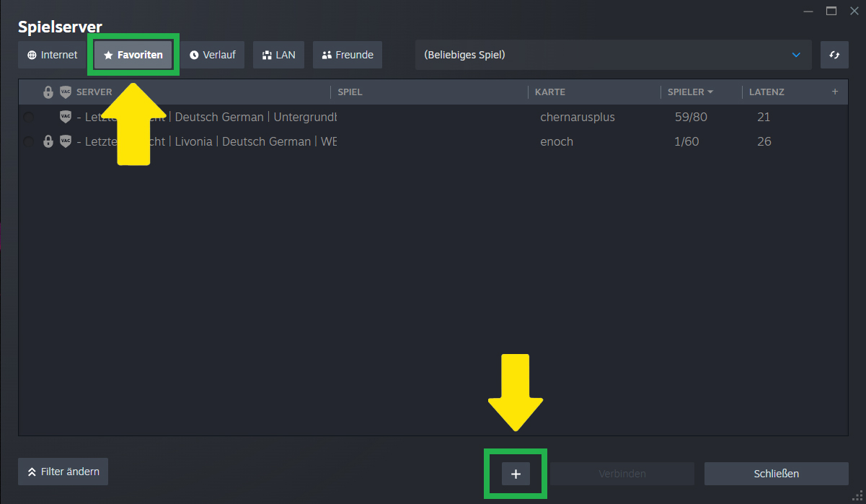Switch to the Internet server tab
The height and width of the screenshot is (504, 866).
(x=52, y=55)
